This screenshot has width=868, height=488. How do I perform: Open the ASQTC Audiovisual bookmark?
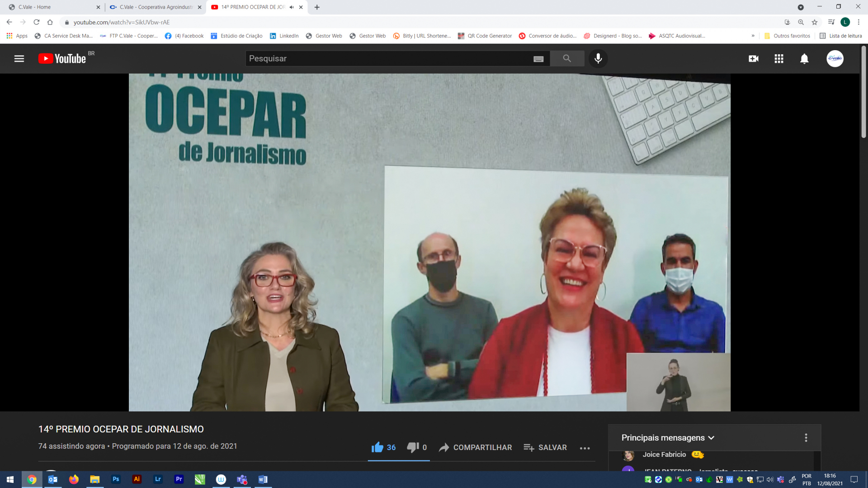pos(677,36)
